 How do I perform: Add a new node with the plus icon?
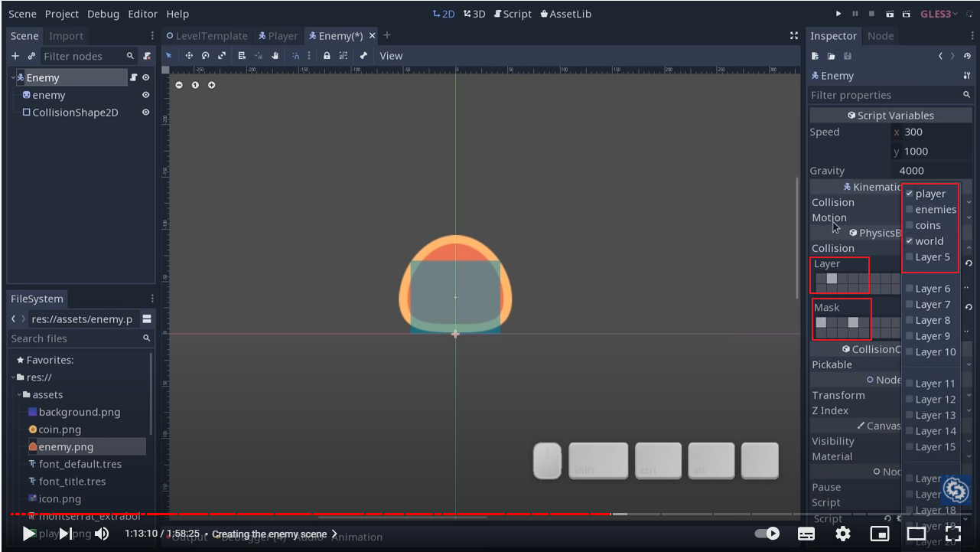tap(15, 56)
